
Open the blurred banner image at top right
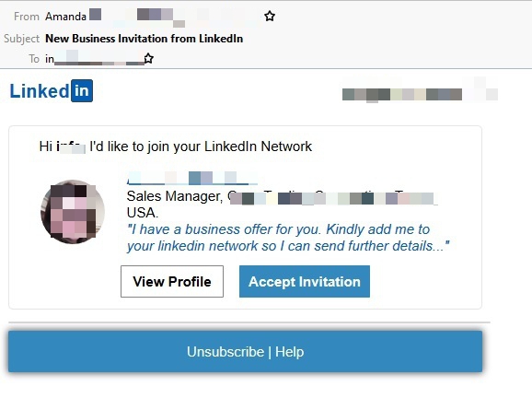(x=420, y=92)
